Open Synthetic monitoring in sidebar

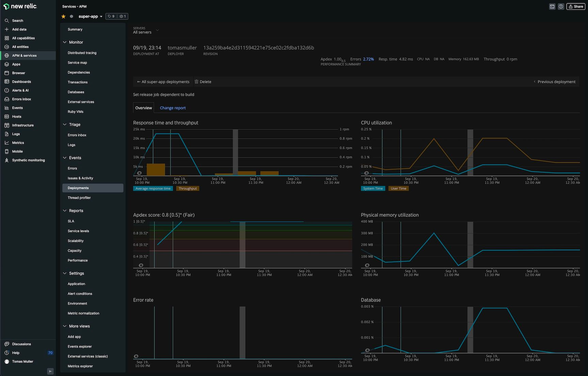point(28,160)
